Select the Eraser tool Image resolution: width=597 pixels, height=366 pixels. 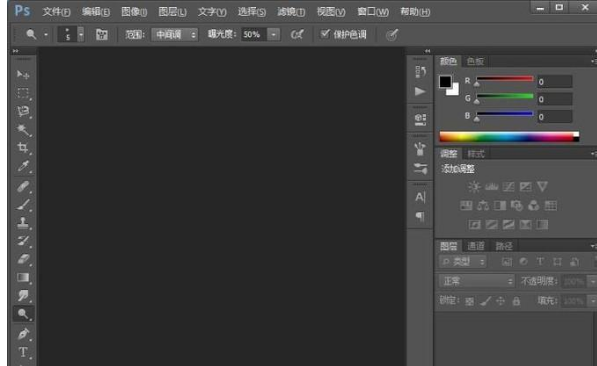(x=23, y=259)
